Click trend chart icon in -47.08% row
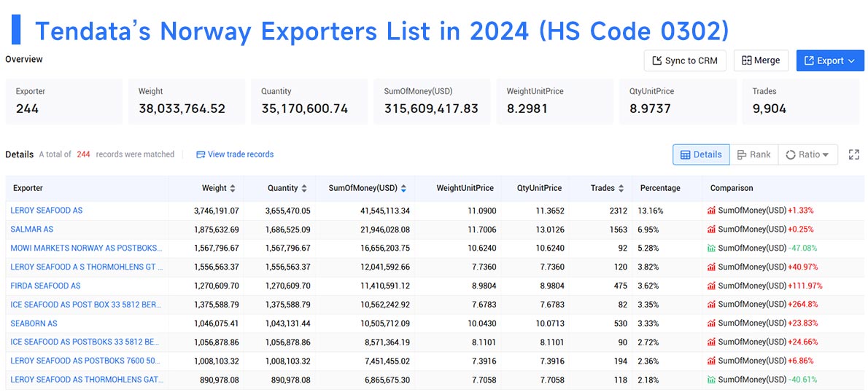The height and width of the screenshot is (392, 868). [711, 248]
